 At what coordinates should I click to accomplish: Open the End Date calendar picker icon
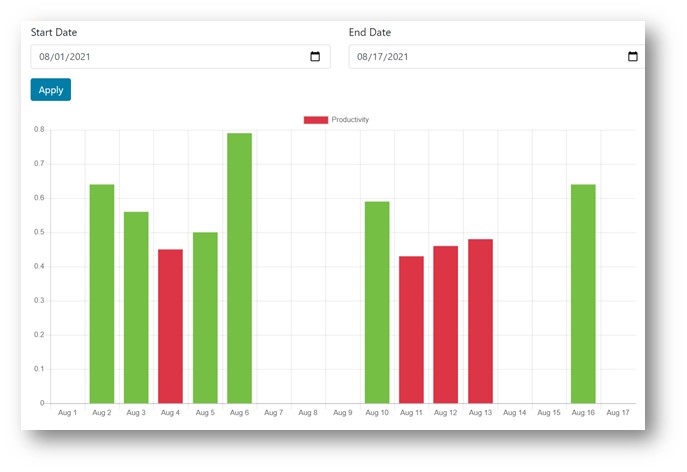[x=632, y=57]
